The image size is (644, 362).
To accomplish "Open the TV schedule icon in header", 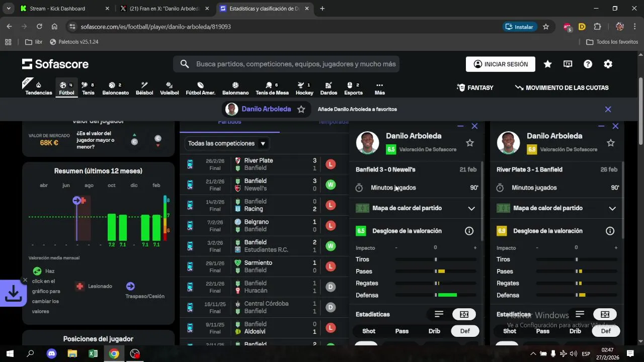I will (568, 64).
